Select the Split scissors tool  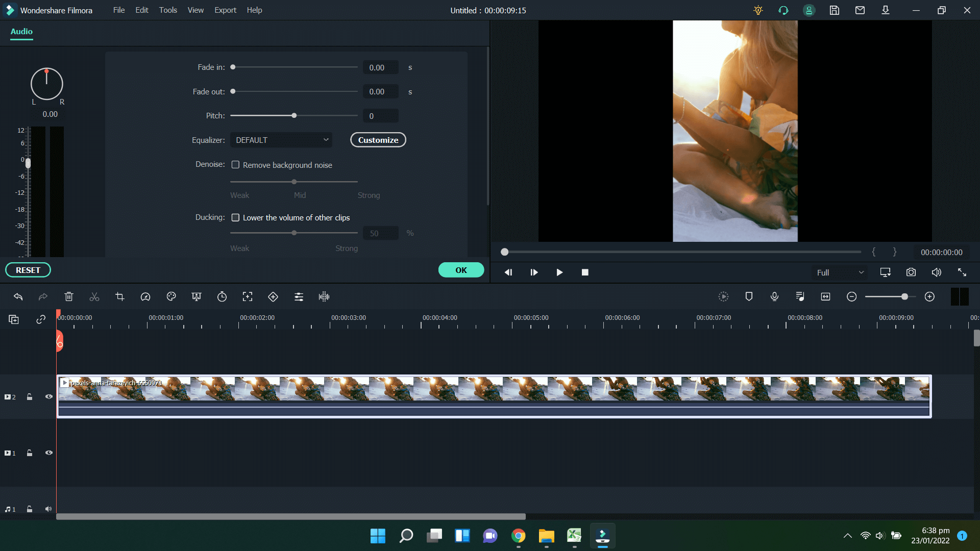click(94, 296)
